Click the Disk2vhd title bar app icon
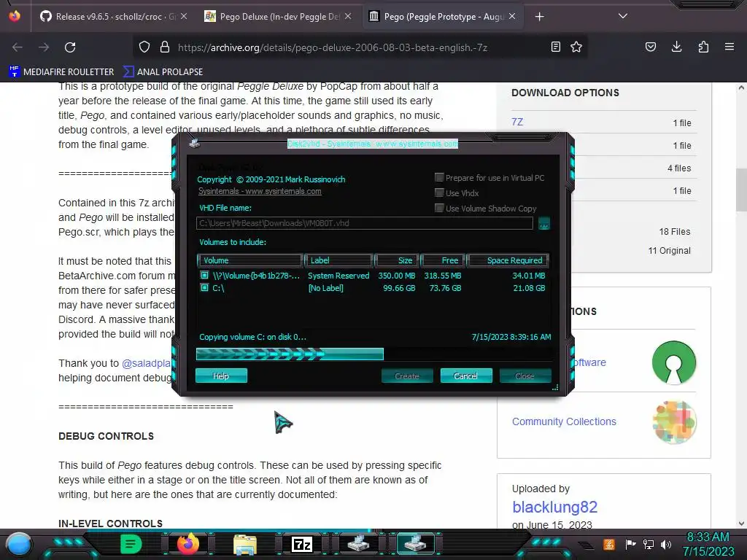Screen dimensions: 747x560 [x=194, y=143]
